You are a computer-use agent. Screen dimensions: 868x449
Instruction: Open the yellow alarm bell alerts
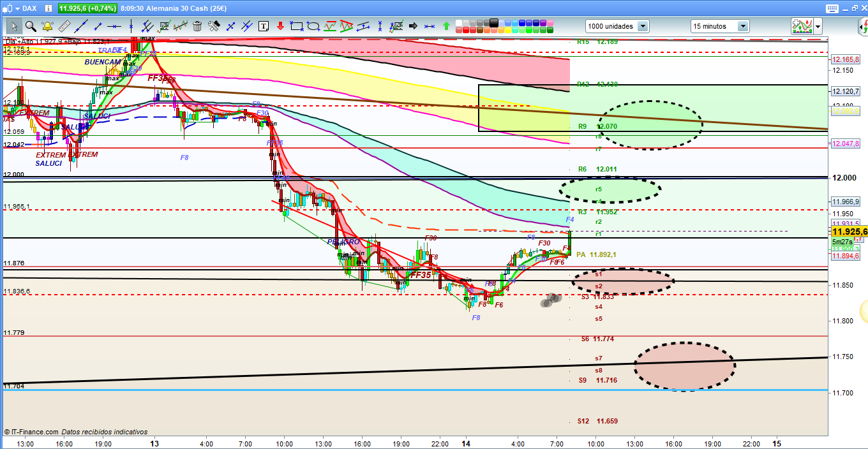(47, 26)
